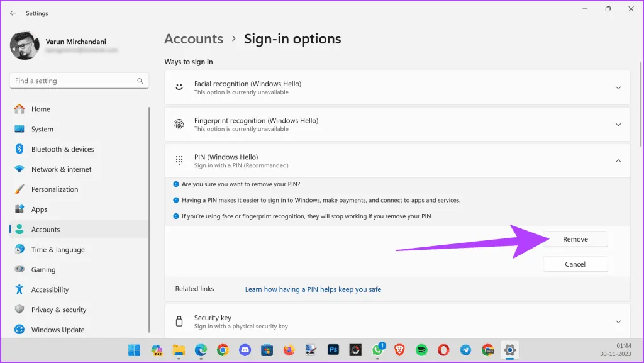Viewport: 644px width, 363px height.
Task: Click the Network & internet Wi-Fi icon
Action: pyautogui.click(x=19, y=169)
